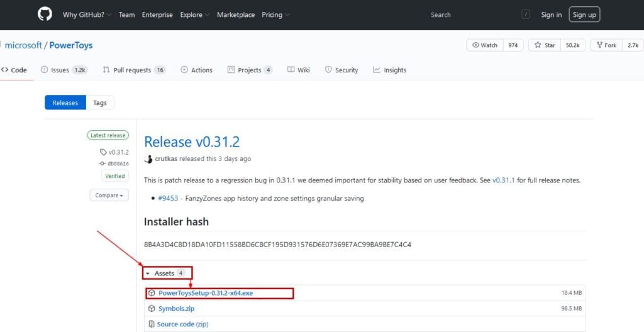Switch to the Wiki tab
644x332 pixels.
(x=299, y=70)
